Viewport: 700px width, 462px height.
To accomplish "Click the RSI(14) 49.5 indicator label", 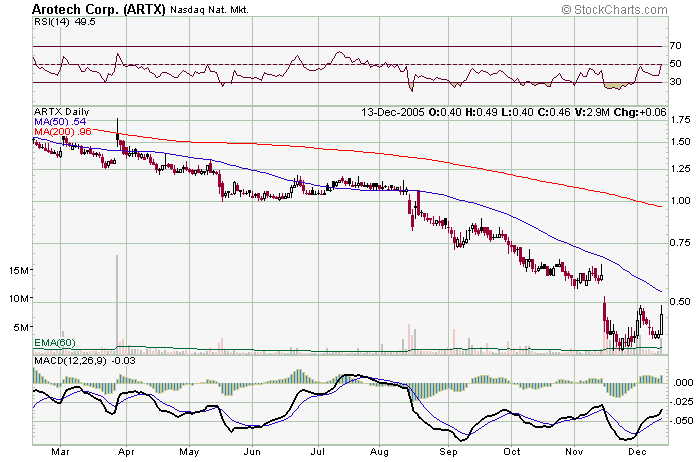I will pyautogui.click(x=65, y=22).
